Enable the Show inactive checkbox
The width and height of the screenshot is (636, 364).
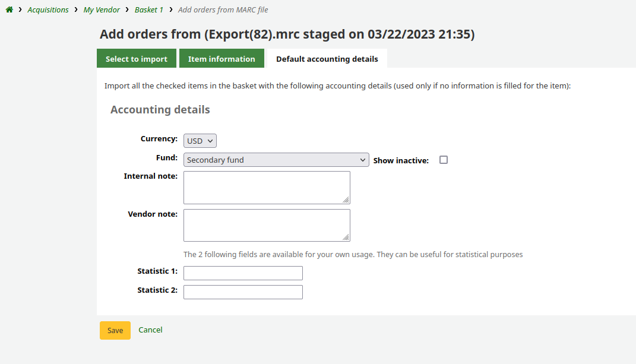coord(444,160)
